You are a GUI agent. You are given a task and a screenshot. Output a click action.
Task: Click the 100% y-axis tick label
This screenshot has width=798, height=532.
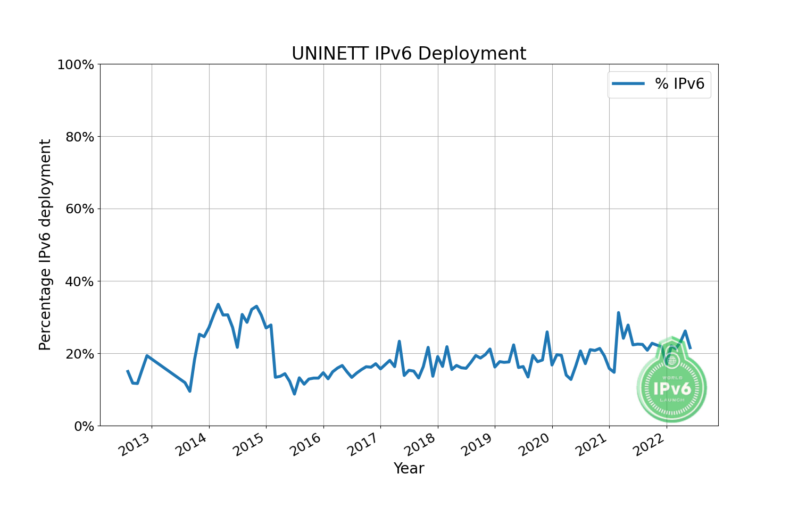tap(76, 65)
